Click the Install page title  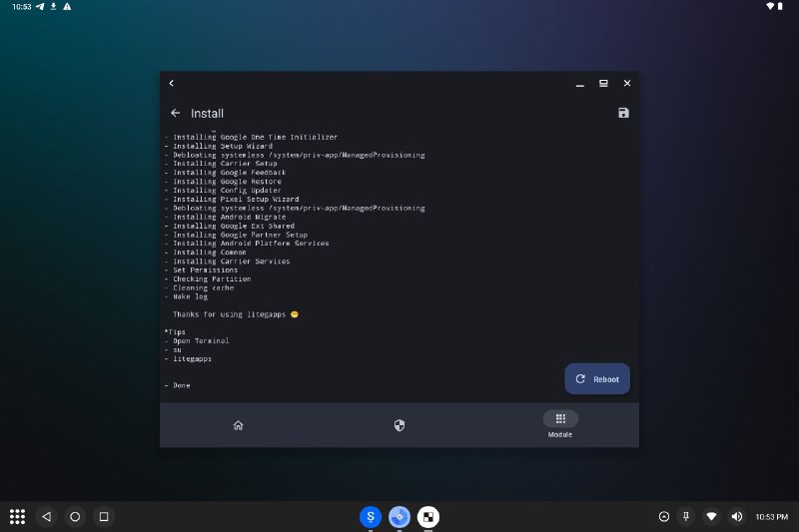pos(207,114)
